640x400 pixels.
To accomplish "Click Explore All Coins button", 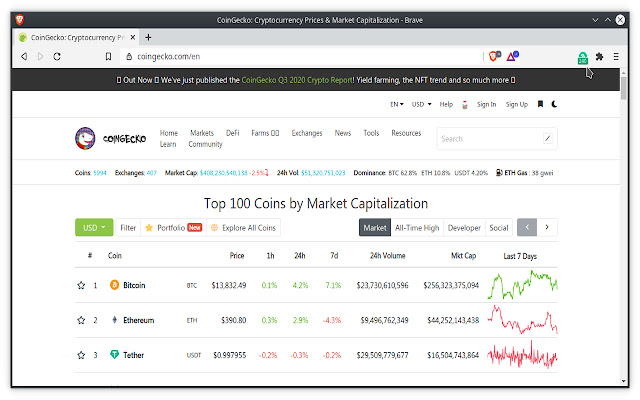I will pyautogui.click(x=243, y=228).
